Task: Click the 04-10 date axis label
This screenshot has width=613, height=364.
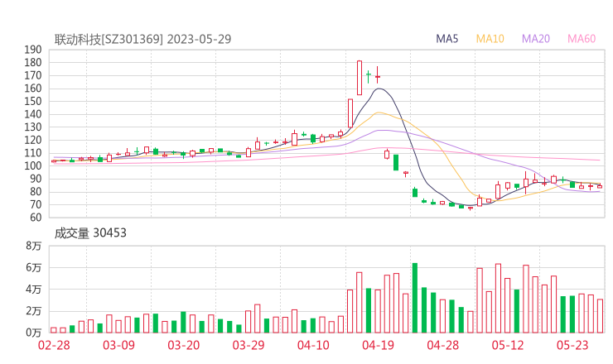Action: click(313, 345)
